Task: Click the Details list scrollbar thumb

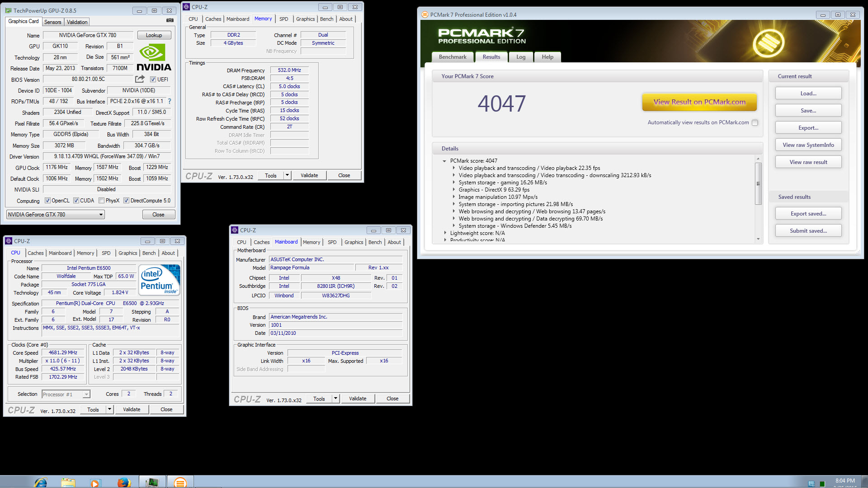Action: click(758, 183)
